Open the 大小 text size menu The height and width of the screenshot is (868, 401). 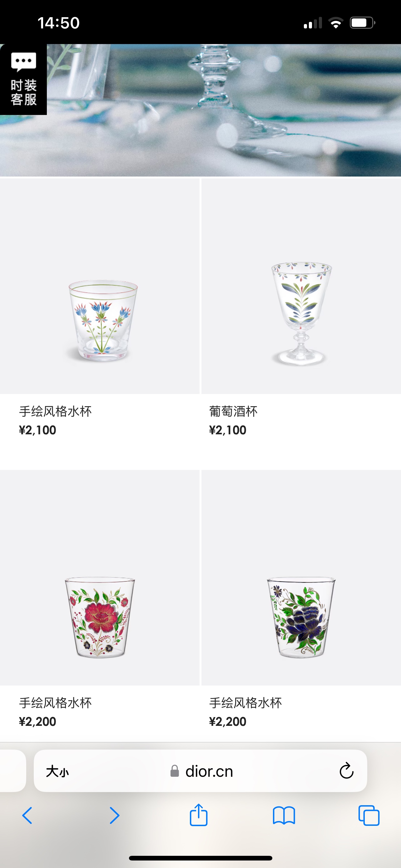[x=57, y=771]
